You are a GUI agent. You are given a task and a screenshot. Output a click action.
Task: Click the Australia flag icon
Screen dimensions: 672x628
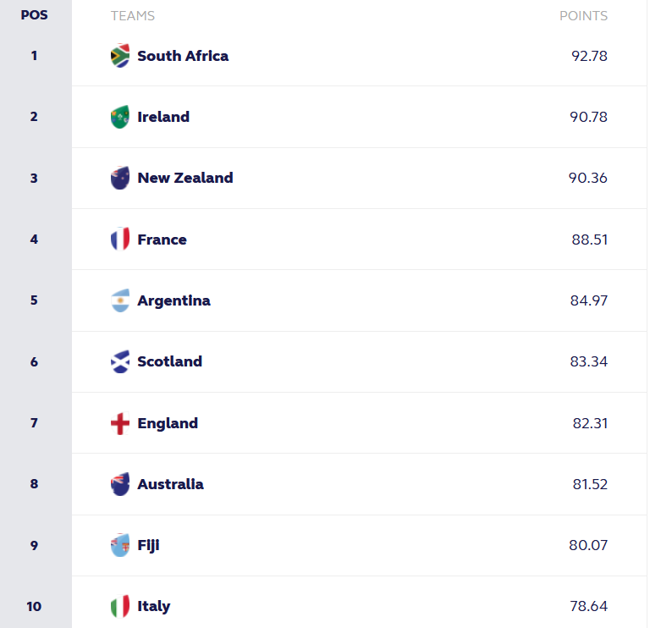(x=120, y=484)
